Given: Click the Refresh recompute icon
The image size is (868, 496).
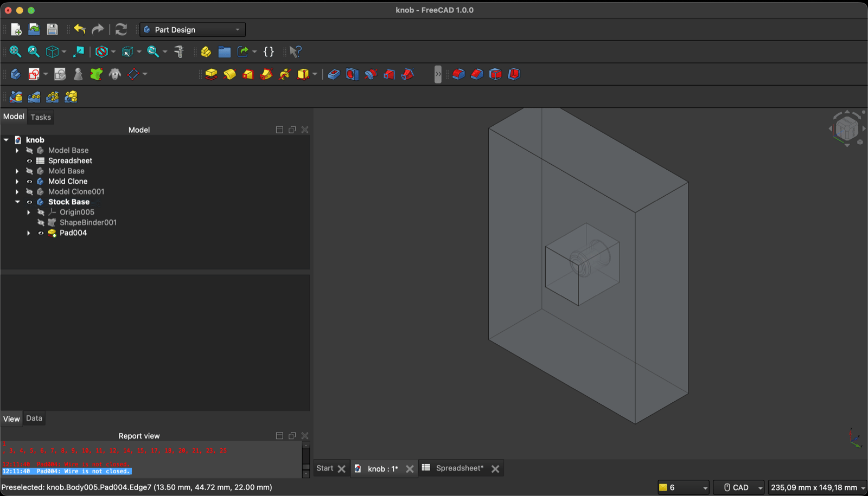Looking at the screenshot, I should pyautogui.click(x=122, y=29).
